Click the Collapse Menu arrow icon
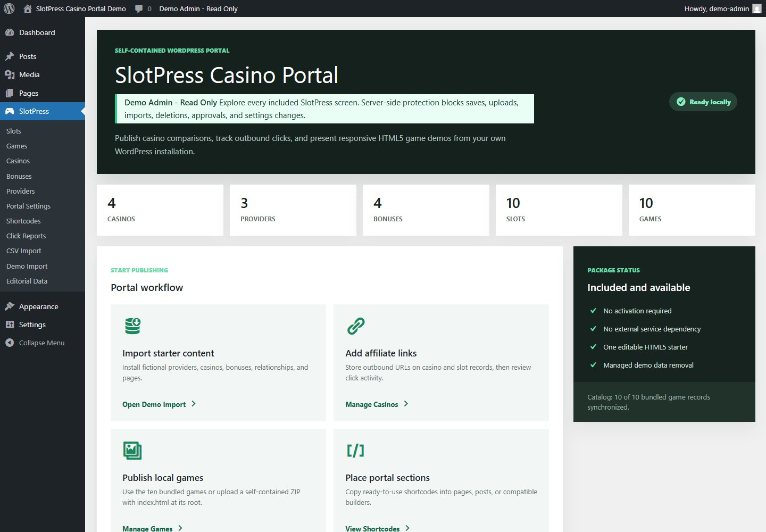Image resolution: width=766 pixels, height=532 pixels. click(x=10, y=343)
